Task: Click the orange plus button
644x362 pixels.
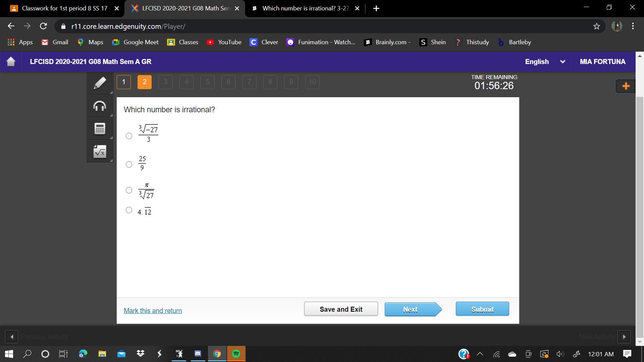Action: 625,86
